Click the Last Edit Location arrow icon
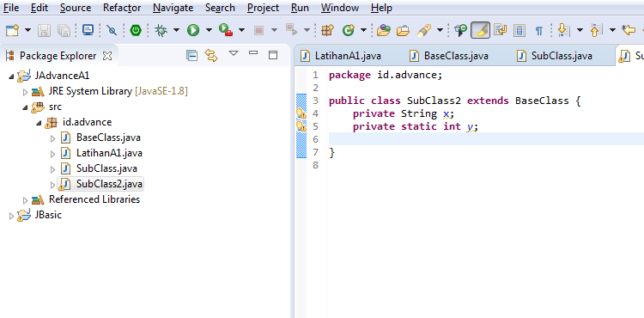The image size is (644, 318). coord(629,30)
